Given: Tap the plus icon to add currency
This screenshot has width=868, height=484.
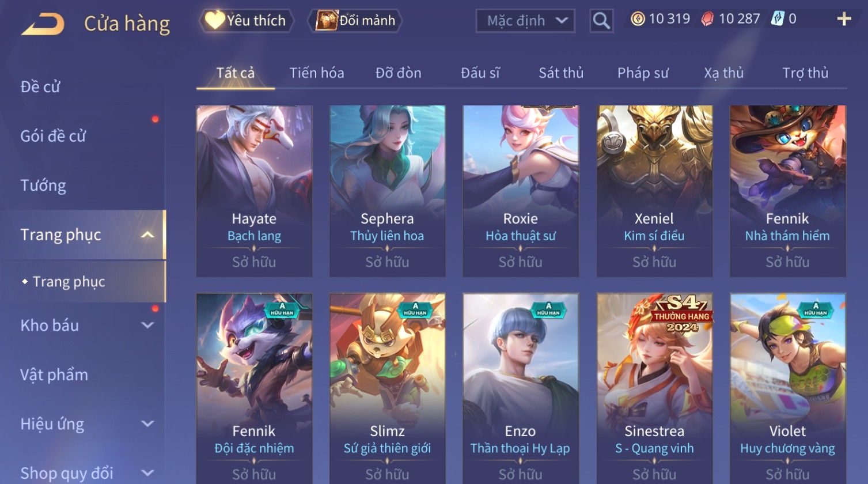Looking at the screenshot, I should click(844, 19).
